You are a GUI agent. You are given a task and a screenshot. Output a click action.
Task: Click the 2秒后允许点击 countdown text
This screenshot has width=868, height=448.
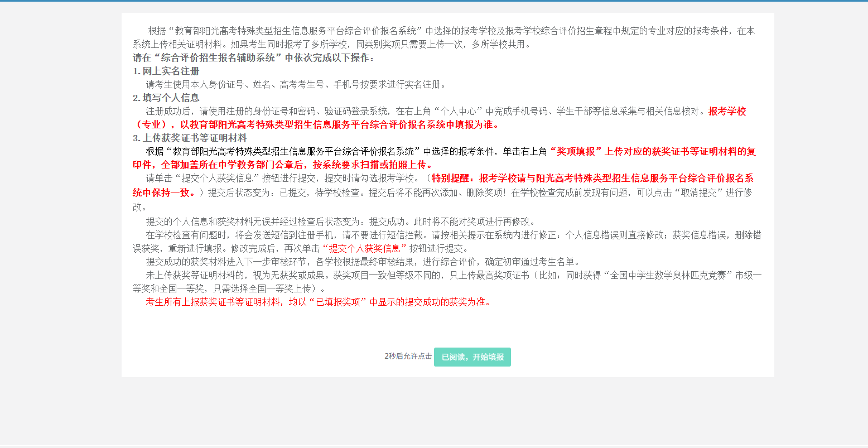pos(408,357)
